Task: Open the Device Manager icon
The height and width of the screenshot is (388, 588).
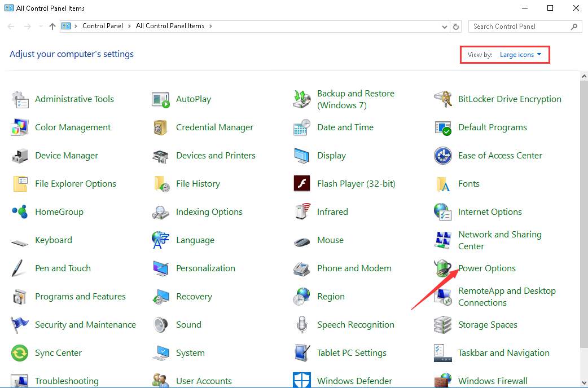Action: click(x=20, y=156)
